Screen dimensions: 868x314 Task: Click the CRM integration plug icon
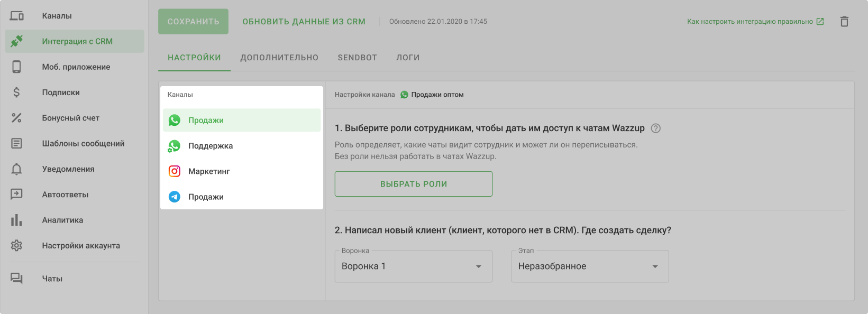click(17, 41)
